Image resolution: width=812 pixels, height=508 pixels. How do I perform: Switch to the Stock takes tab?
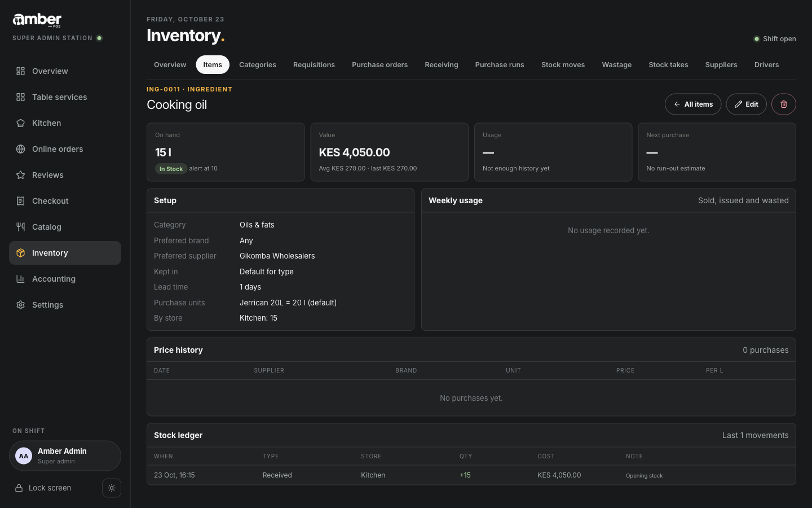668,65
